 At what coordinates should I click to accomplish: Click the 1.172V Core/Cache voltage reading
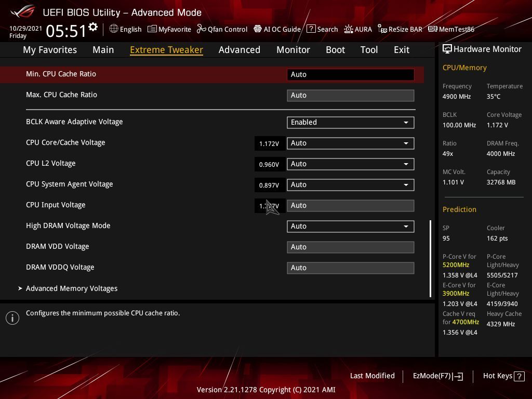point(269,144)
